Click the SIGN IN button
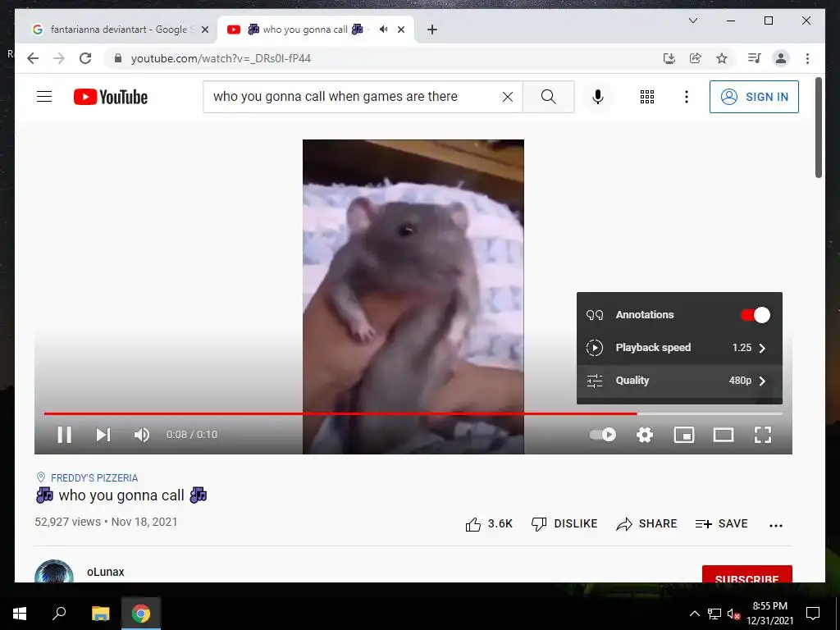Viewport: 840px width, 630px height. [x=754, y=97]
